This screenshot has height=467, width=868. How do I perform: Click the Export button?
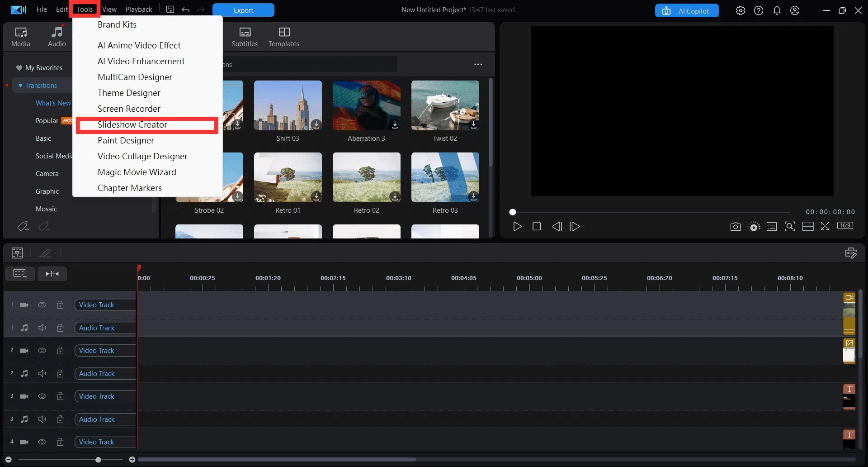(243, 10)
